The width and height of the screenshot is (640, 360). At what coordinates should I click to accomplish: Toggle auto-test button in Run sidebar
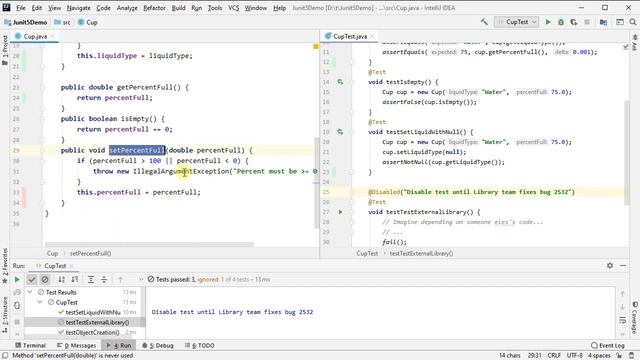tap(17, 306)
